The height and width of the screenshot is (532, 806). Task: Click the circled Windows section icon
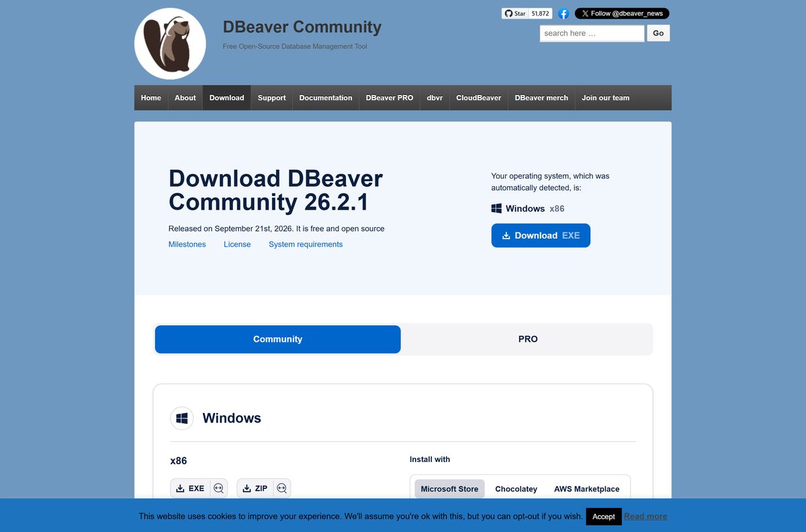tap(181, 418)
